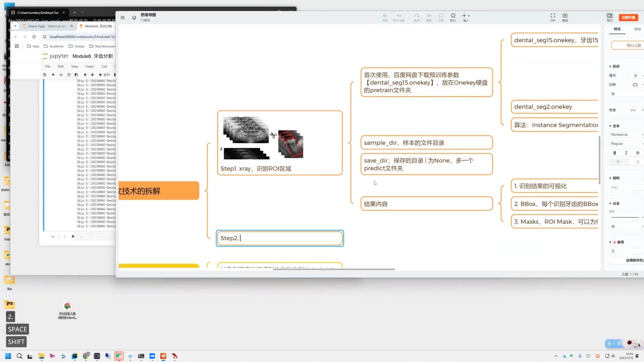Select the dental_seg2.onekey node
The image size is (644, 362).
tap(555, 107)
